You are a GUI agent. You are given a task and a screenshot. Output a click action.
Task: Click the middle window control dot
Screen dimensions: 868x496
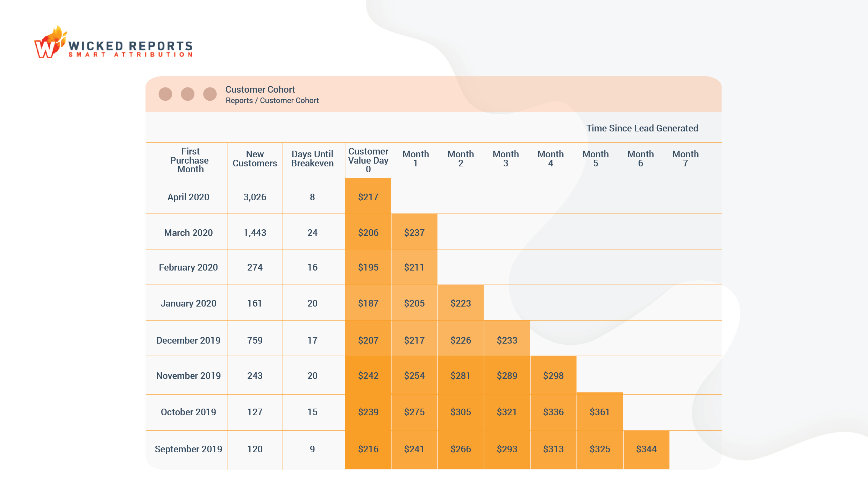(x=188, y=94)
